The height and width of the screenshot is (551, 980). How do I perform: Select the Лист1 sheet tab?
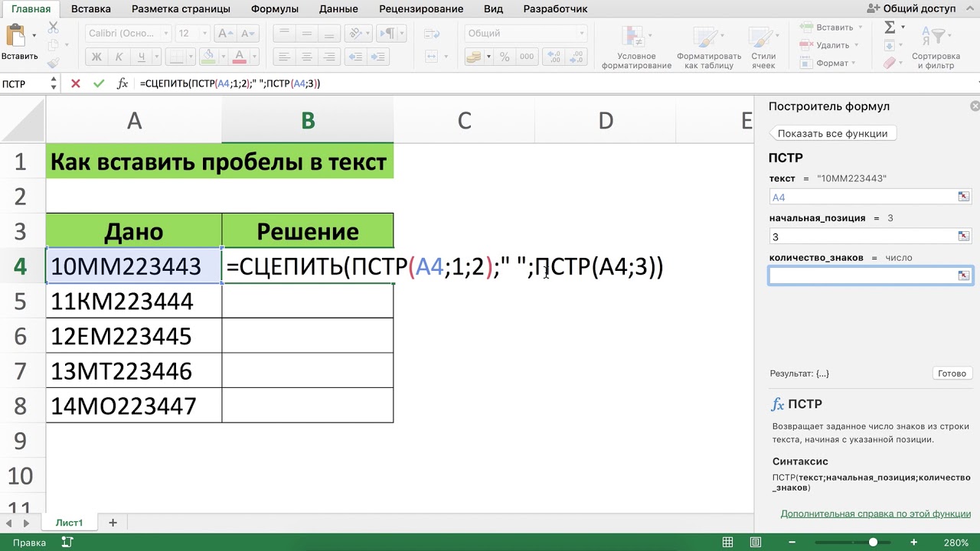[x=69, y=523]
